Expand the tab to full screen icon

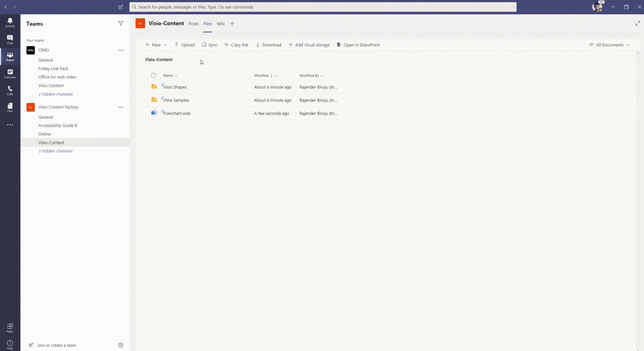(x=637, y=23)
